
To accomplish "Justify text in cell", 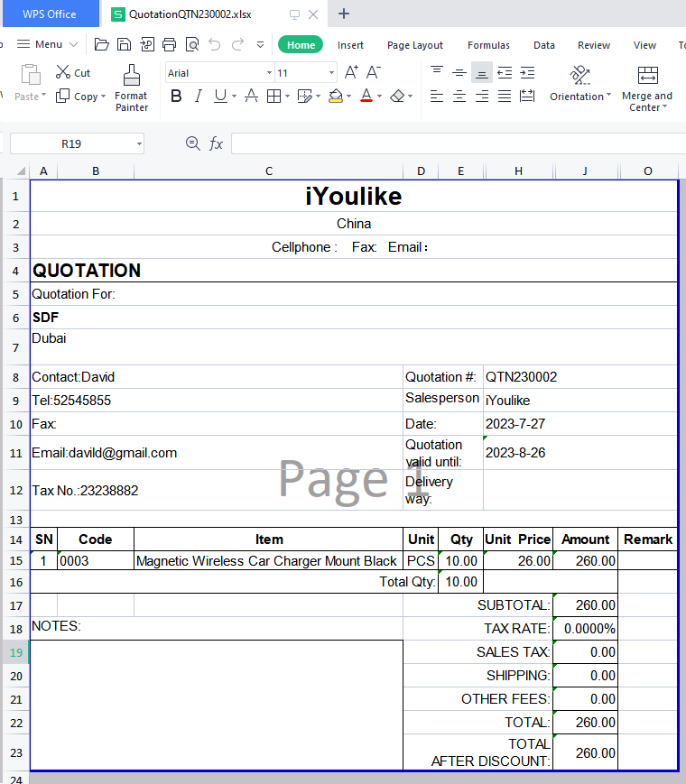I will [x=505, y=96].
